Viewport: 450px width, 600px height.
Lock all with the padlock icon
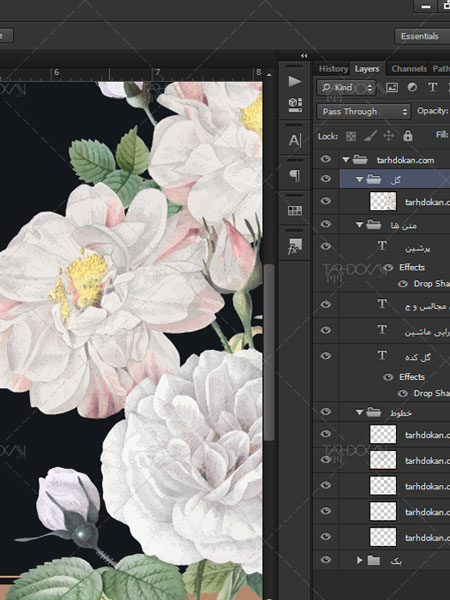(x=408, y=136)
